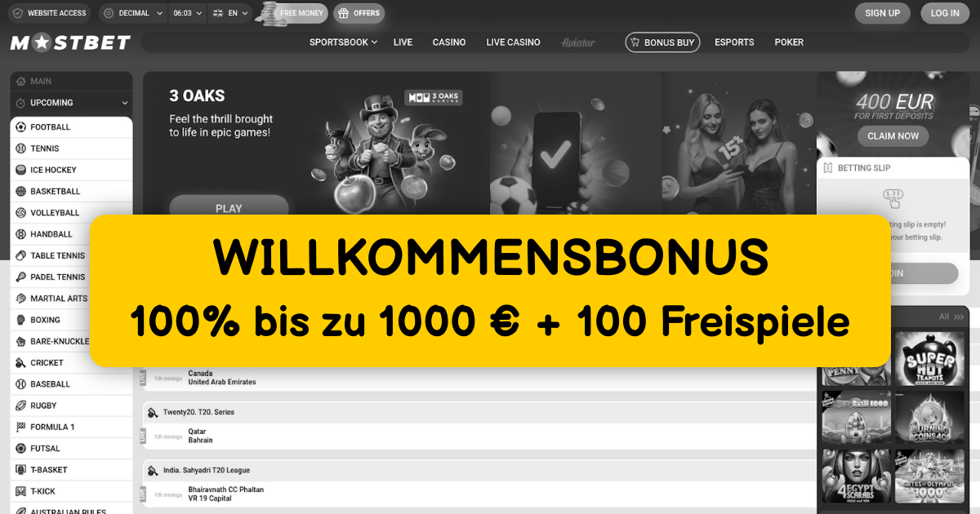Click the Website Access shield icon

click(17, 13)
